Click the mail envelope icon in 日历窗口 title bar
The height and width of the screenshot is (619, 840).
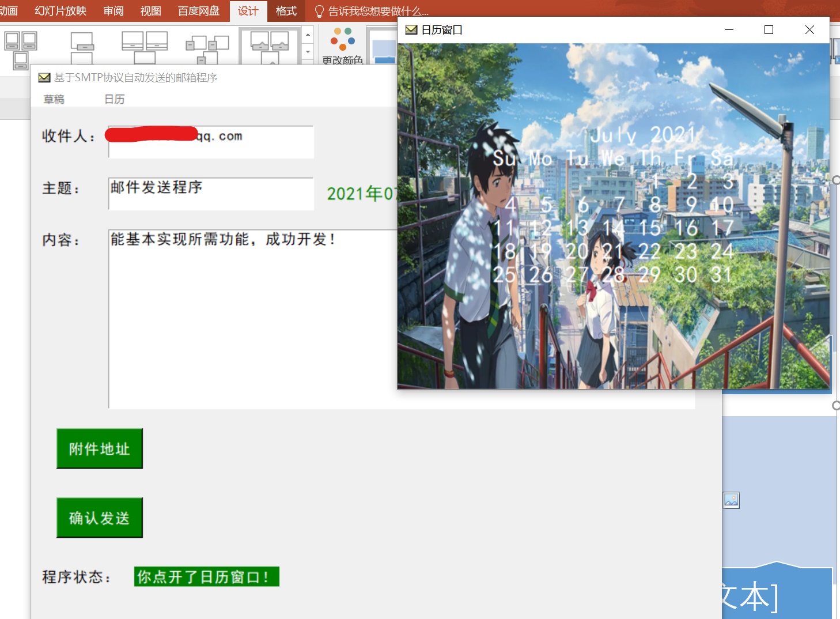411,30
